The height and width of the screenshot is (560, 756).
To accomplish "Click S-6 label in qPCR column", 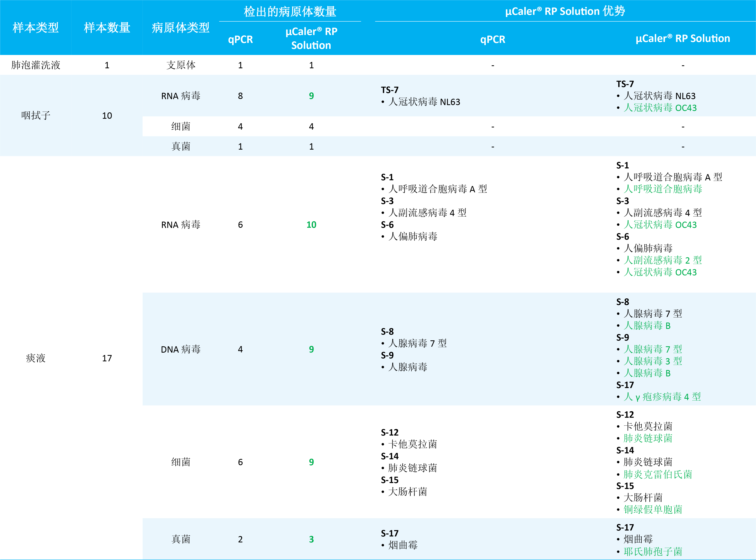I will [x=387, y=224].
